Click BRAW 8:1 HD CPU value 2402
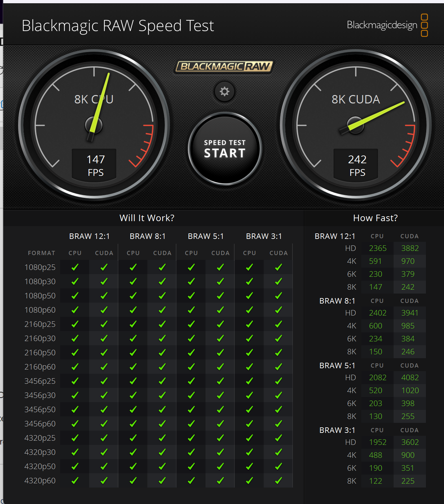The height and width of the screenshot is (504, 444). pos(378,313)
